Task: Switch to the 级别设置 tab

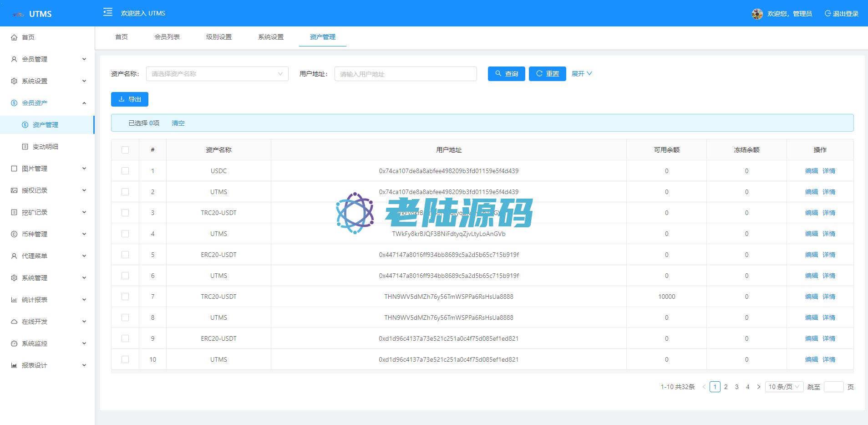Action: tap(219, 37)
